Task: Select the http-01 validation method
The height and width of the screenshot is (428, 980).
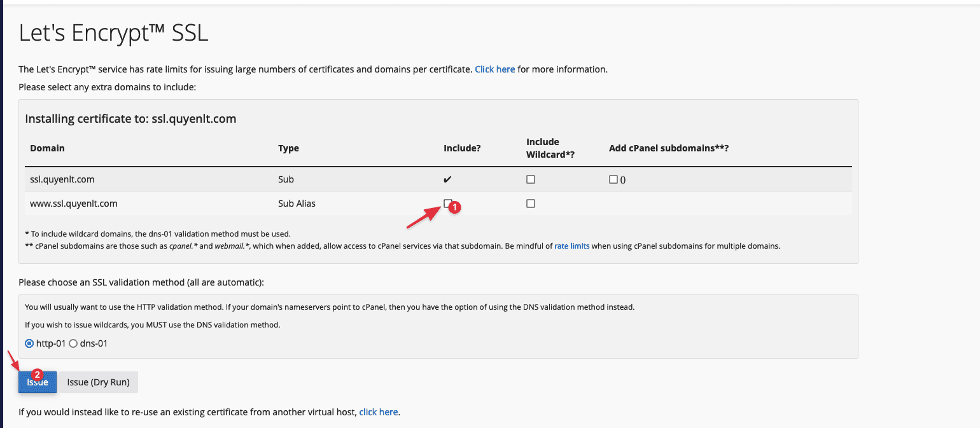Action: click(x=29, y=343)
